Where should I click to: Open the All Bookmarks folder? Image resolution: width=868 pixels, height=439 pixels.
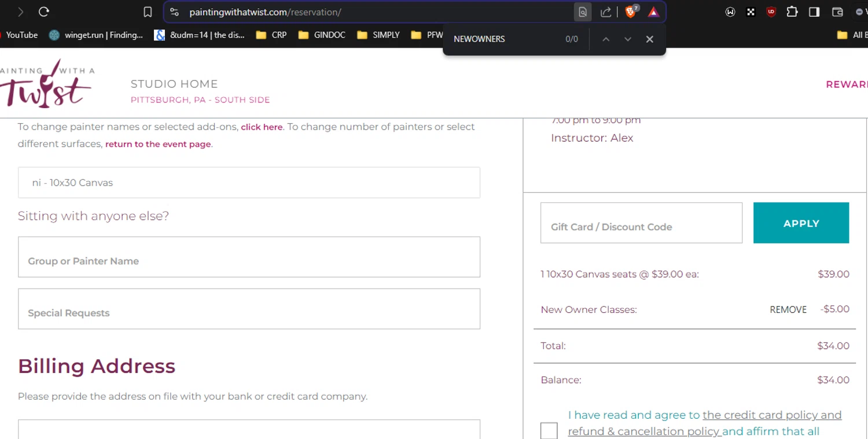pyautogui.click(x=852, y=35)
